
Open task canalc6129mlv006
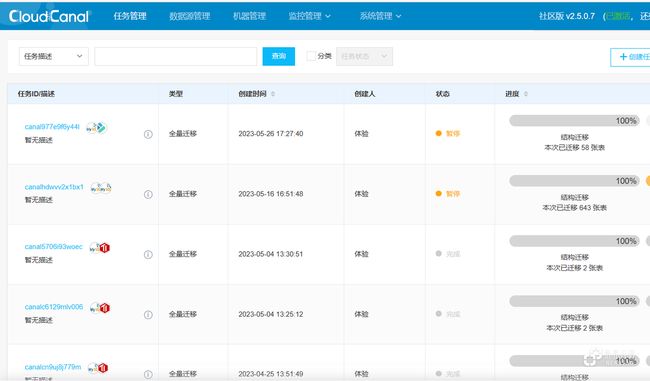tap(53, 307)
